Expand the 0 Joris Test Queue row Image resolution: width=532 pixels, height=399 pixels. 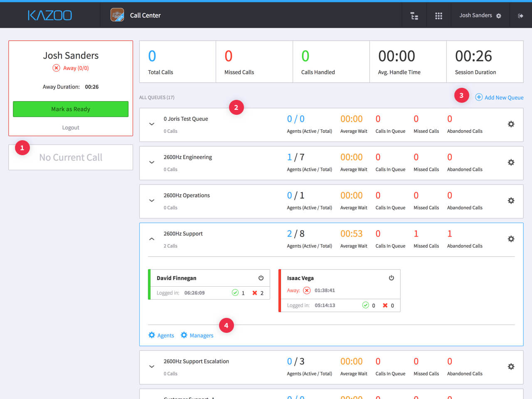pyautogui.click(x=152, y=124)
